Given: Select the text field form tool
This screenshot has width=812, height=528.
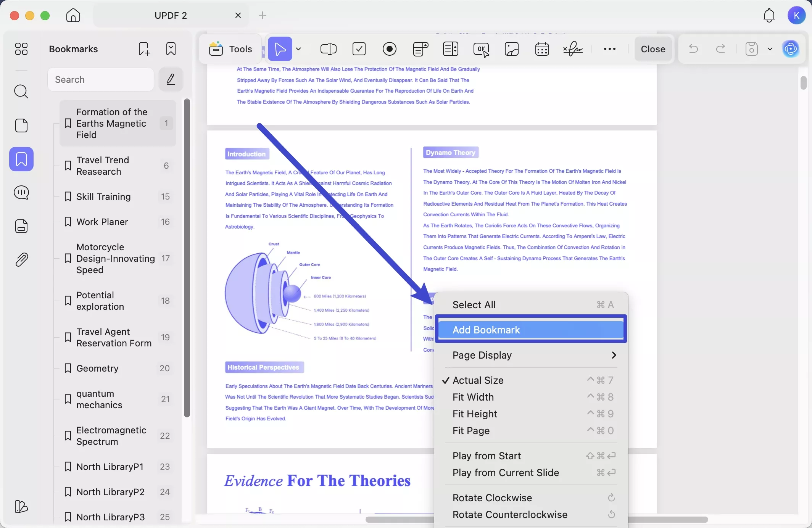Looking at the screenshot, I should point(328,49).
